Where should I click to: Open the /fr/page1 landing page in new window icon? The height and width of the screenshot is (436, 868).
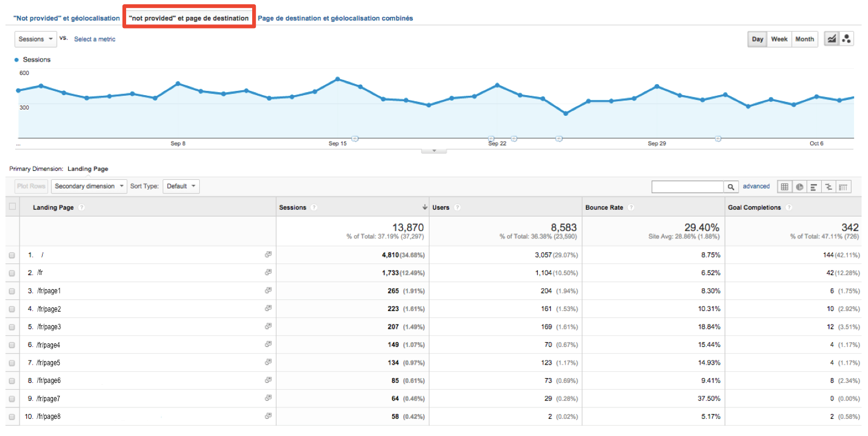point(268,291)
